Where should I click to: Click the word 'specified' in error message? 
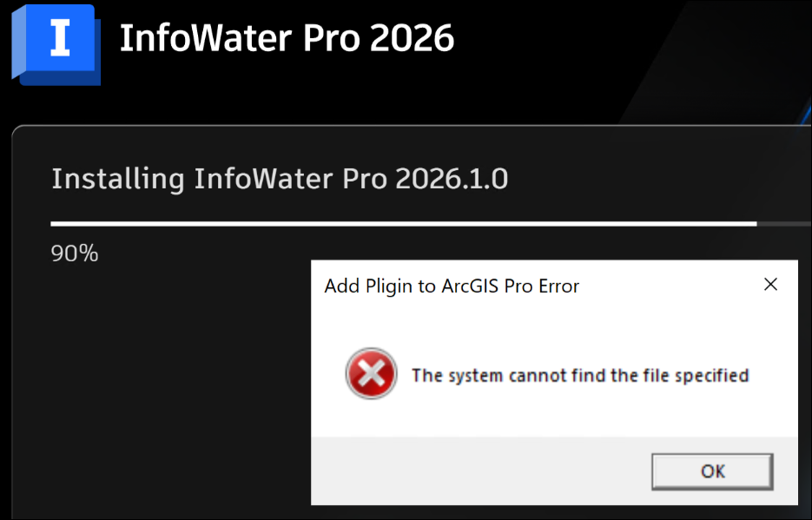tap(712, 375)
